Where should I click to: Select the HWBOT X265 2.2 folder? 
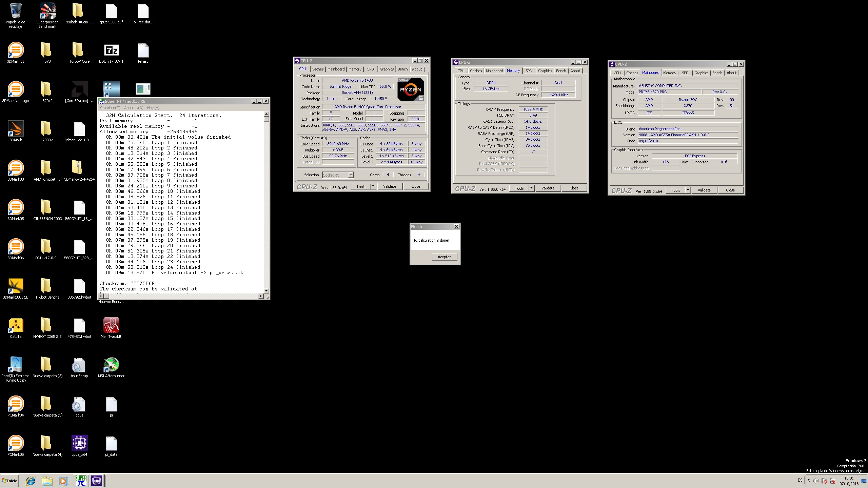47,328
